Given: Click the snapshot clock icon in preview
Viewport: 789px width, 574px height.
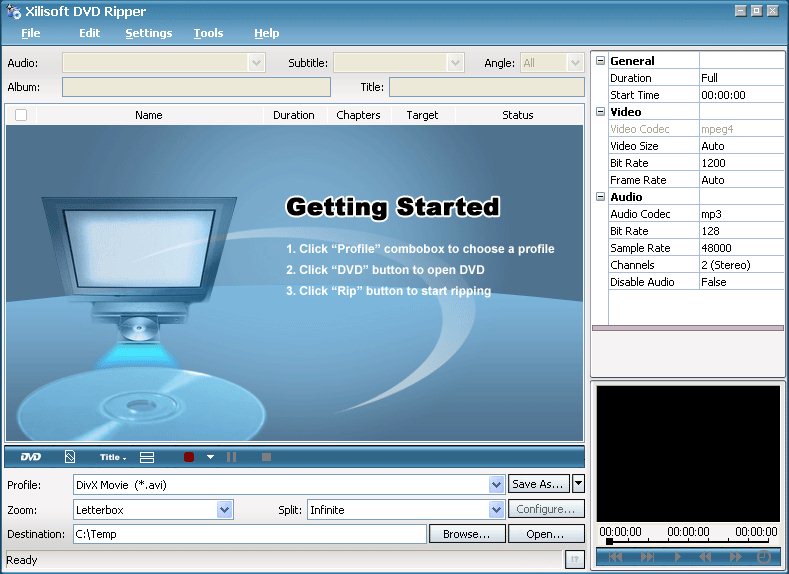Looking at the screenshot, I should [x=764, y=557].
